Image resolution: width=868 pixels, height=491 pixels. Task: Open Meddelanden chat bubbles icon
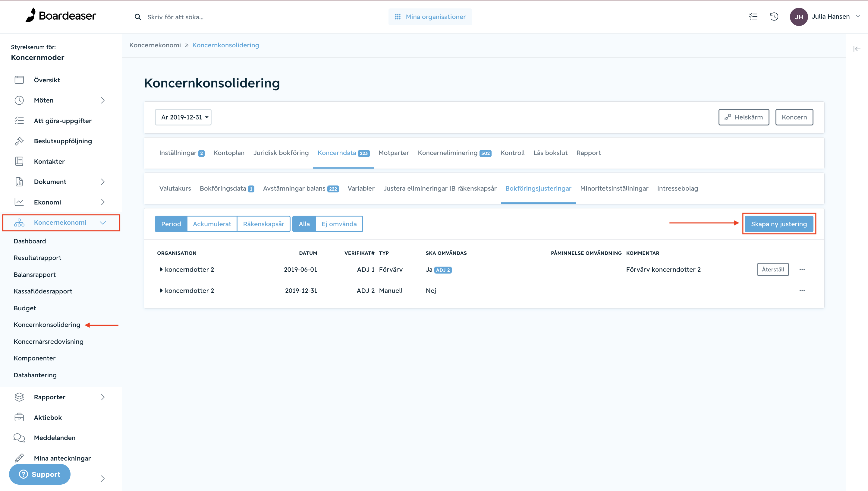pos(19,437)
